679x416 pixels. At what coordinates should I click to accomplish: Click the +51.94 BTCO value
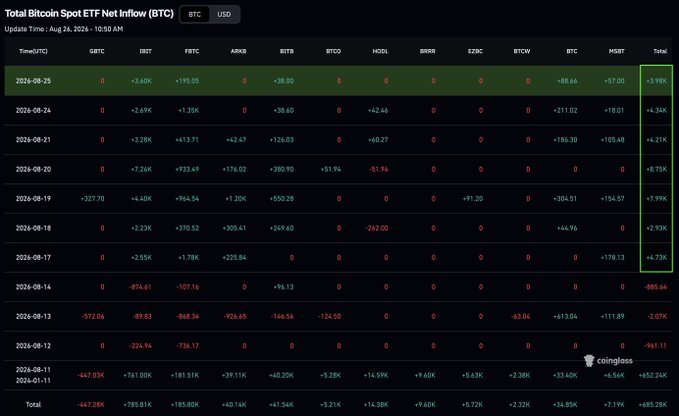331,169
